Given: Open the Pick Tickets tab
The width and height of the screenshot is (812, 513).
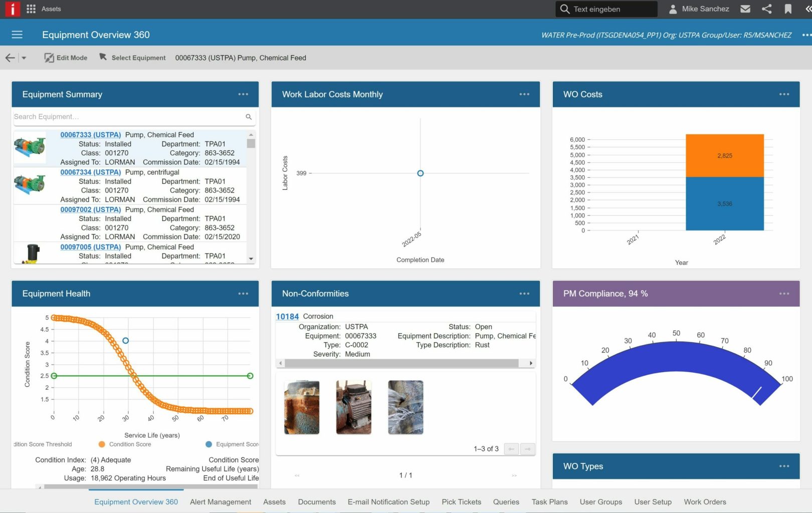Looking at the screenshot, I should click(x=461, y=502).
